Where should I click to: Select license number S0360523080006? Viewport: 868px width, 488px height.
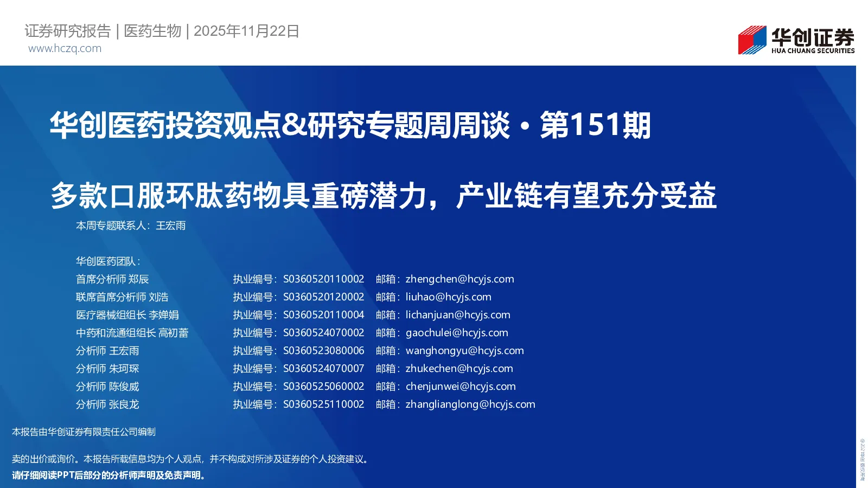pos(323,350)
